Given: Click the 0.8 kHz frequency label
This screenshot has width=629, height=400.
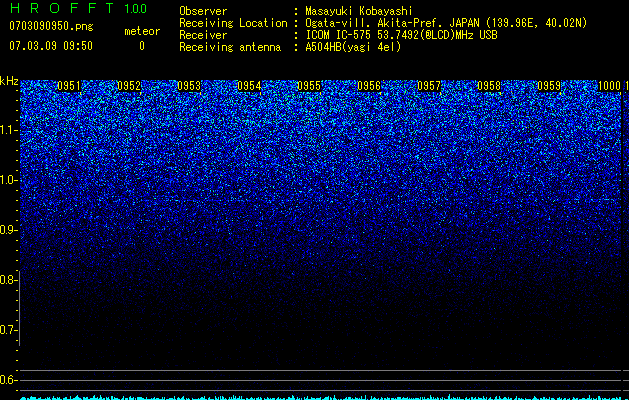Looking at the screenshot, I should (x=9, y=280).
